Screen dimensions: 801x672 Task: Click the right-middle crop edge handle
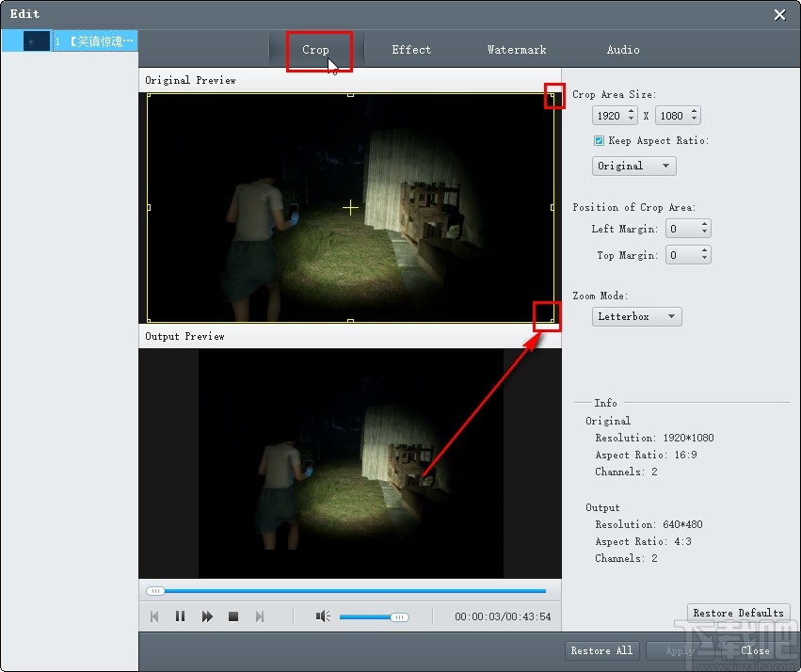[x=553, y=207]
